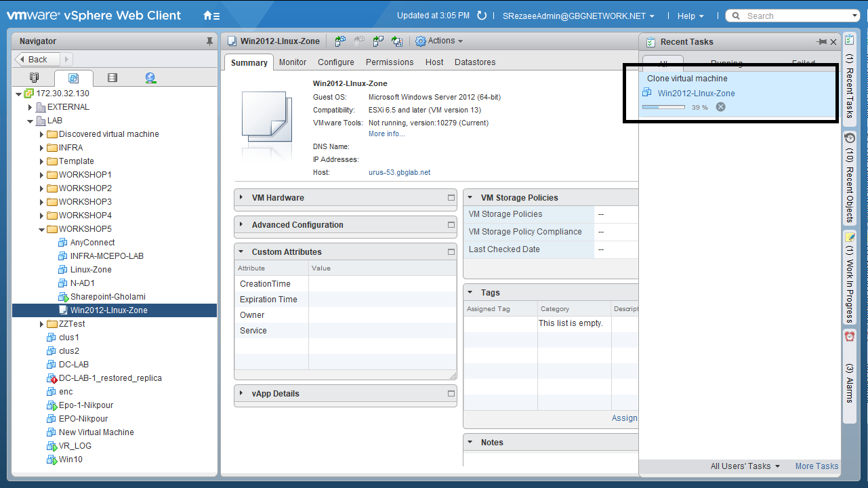Expand the EXTERNAL datacenter tree node
The width and height of the screenshot is (868, 488).
point(30,107)
